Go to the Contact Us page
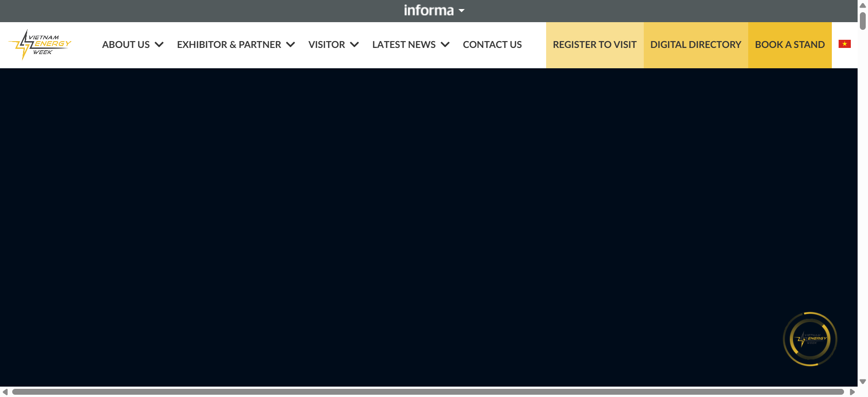This screenshot has height=397, width=868. (492, 45)
